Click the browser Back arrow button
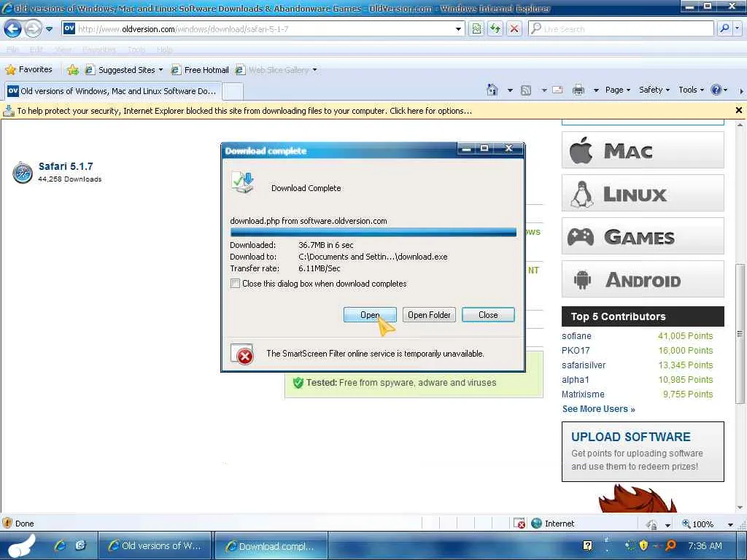Image resolution: width=747 pixels, height=560 pixels. click(13, 29)
